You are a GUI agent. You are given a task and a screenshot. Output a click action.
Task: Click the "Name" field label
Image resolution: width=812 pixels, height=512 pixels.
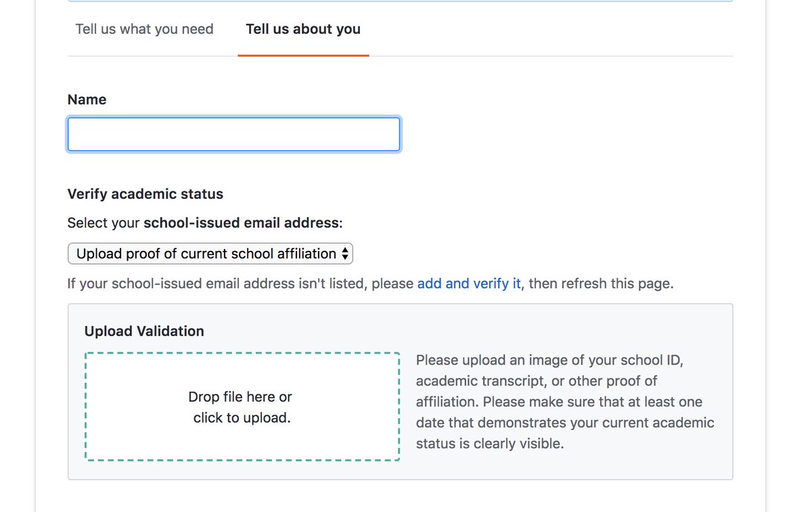coord(87,99)
